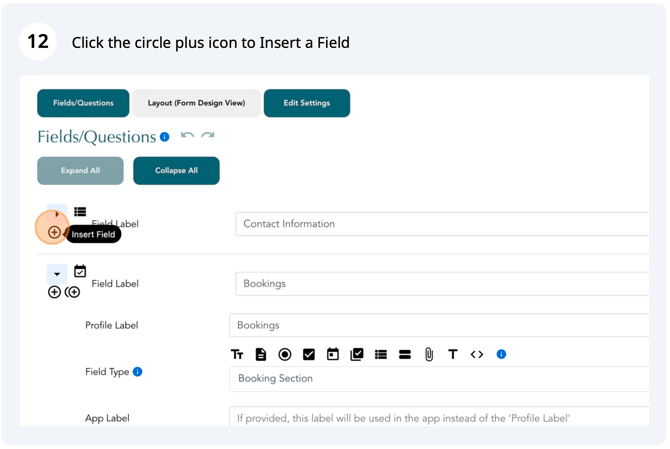Click the info icon beside Fields/Questions heading
670x449 pixels.
coord(165,137)
